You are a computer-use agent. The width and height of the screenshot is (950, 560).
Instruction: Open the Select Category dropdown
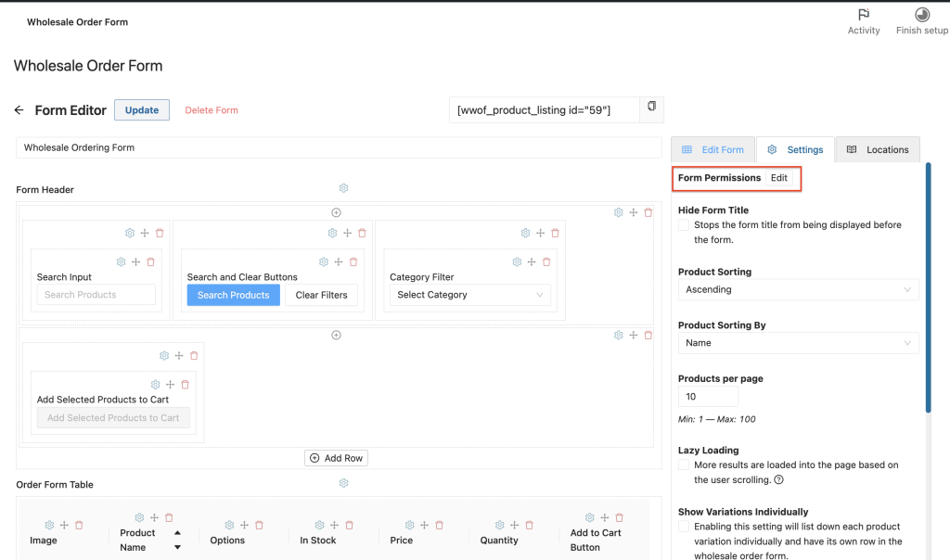[x=469, y=295]
